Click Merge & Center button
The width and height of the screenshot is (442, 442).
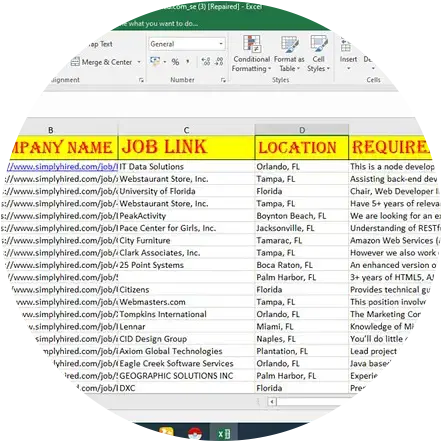(x=102, y=62)
